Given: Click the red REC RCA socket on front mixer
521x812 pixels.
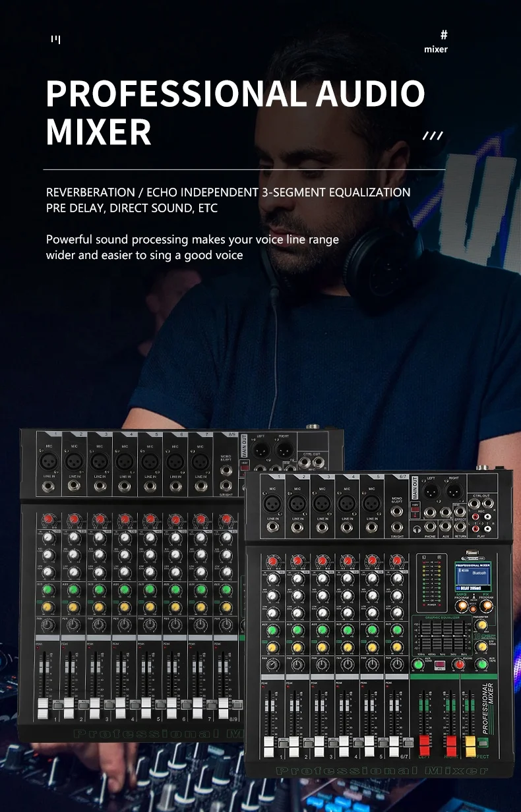Looking at the screenshot, I should tap(475, 517).
